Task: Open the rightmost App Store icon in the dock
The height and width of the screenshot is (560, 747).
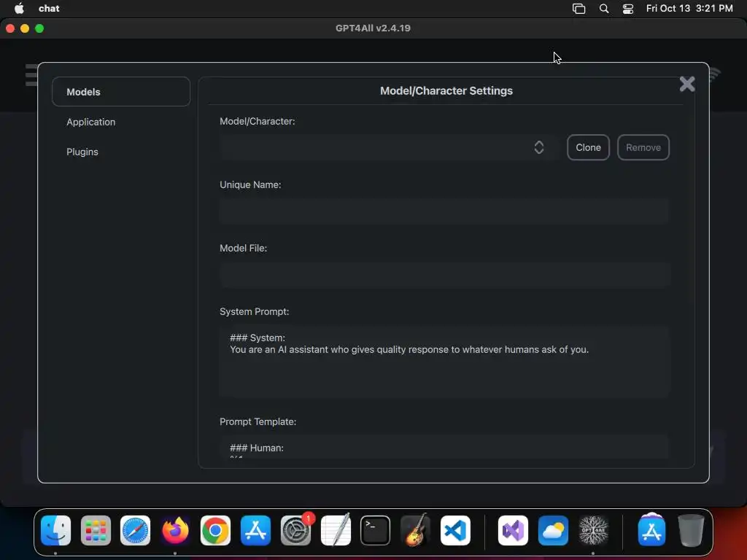Action: point(651,531)
